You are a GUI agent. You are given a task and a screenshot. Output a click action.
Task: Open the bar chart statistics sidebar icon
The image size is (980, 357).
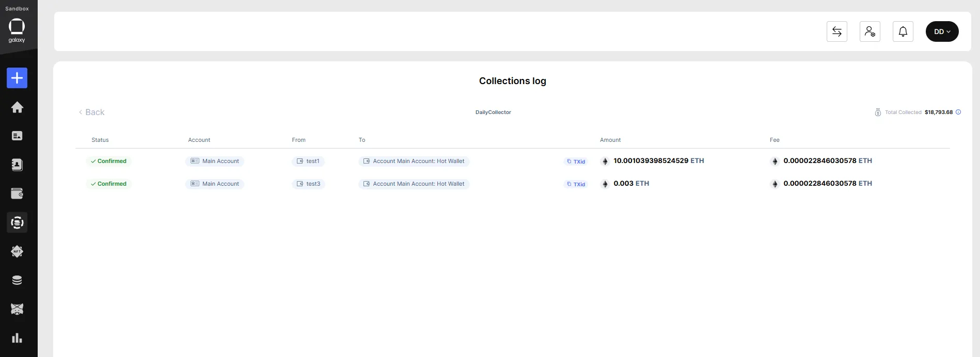pyautogui.click(x=17, y=338)
